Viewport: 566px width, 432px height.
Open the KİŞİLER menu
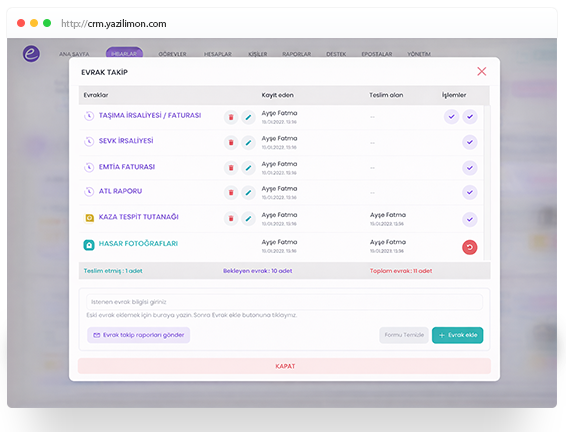coord(258,54)
